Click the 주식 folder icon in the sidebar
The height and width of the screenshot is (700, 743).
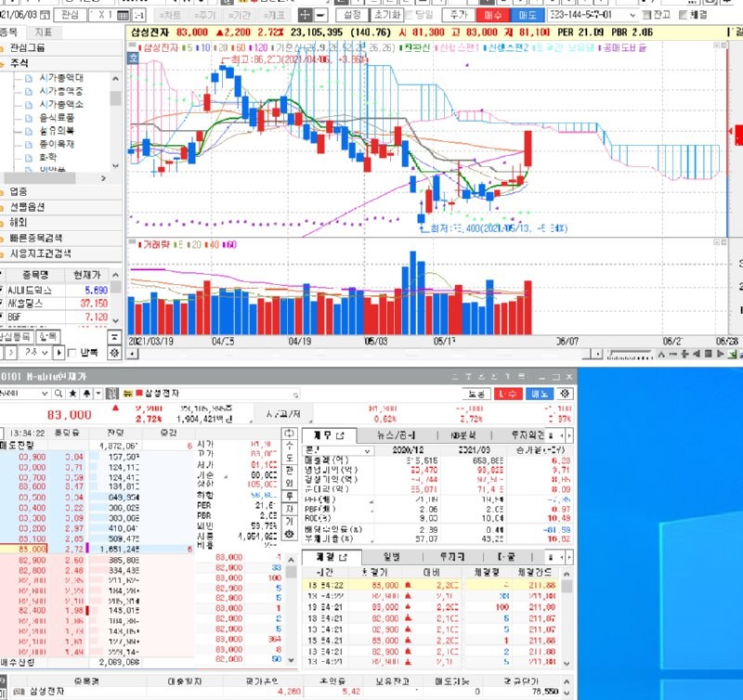pos(3,63)
